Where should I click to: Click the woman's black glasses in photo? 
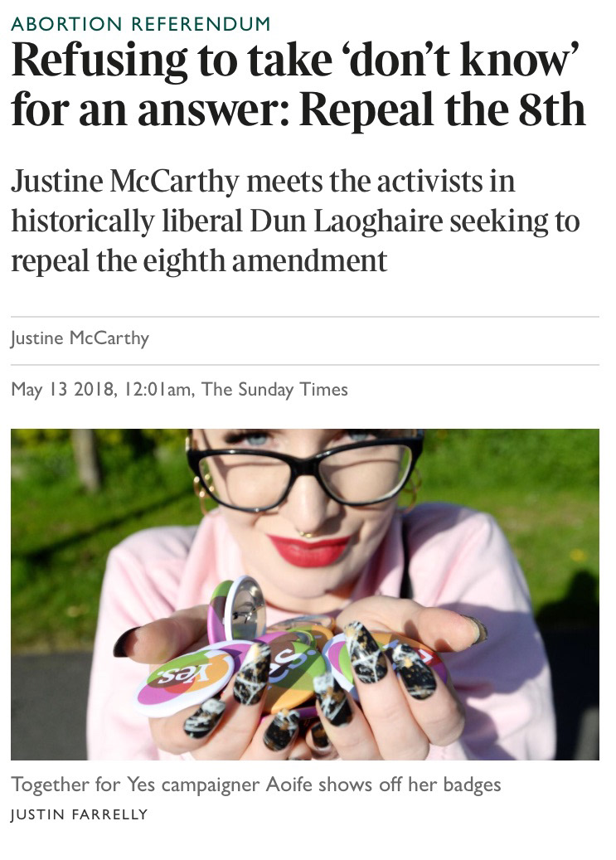click(x=305, y=472)
